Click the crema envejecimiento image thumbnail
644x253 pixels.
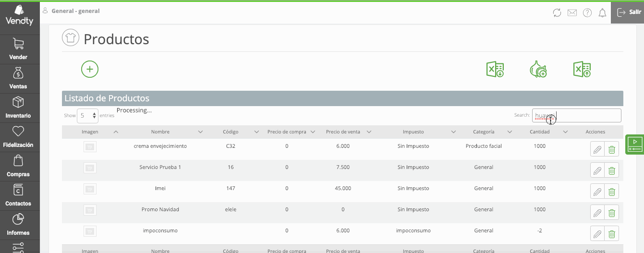90,146
